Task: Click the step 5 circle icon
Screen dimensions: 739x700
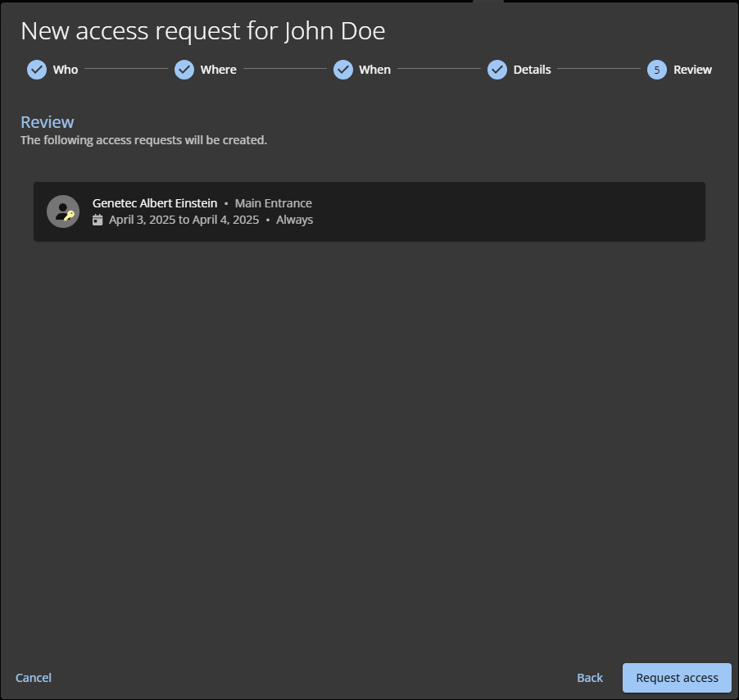Action: coord(656,70)
